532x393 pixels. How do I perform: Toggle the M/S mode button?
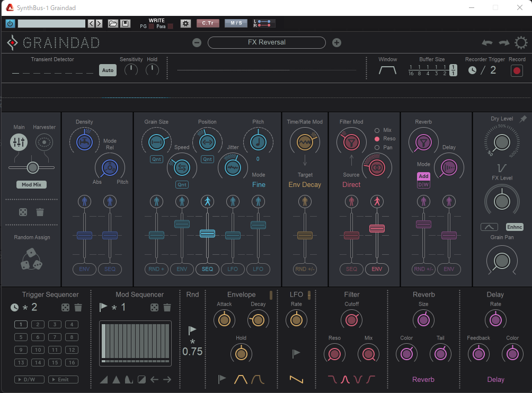pos(236,23)
